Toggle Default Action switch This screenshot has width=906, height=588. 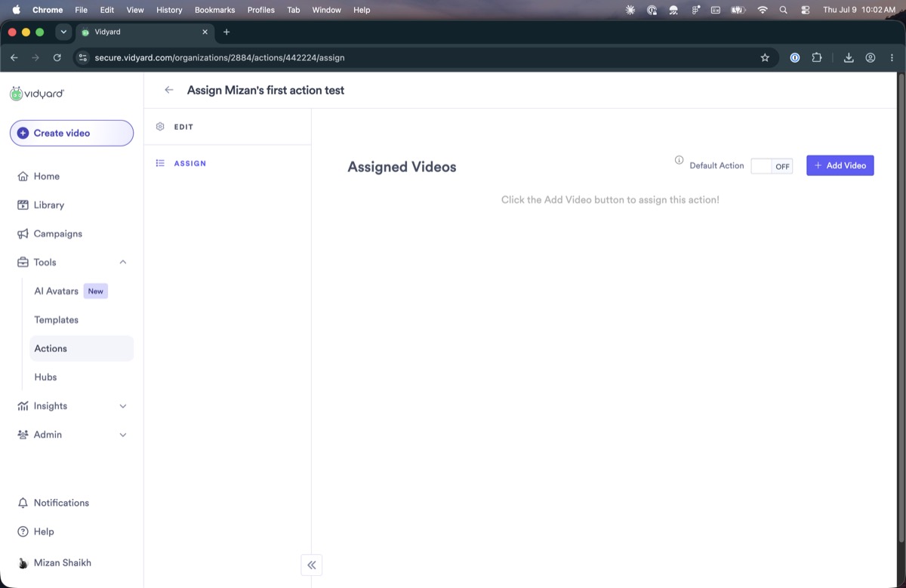coord(772,166)
